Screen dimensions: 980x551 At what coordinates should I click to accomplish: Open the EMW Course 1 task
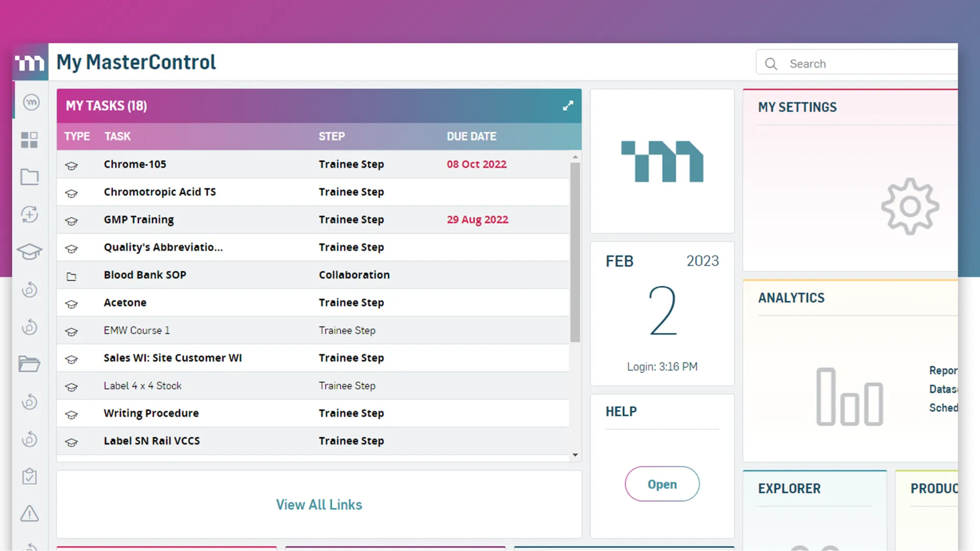click(x=137, y=330)
